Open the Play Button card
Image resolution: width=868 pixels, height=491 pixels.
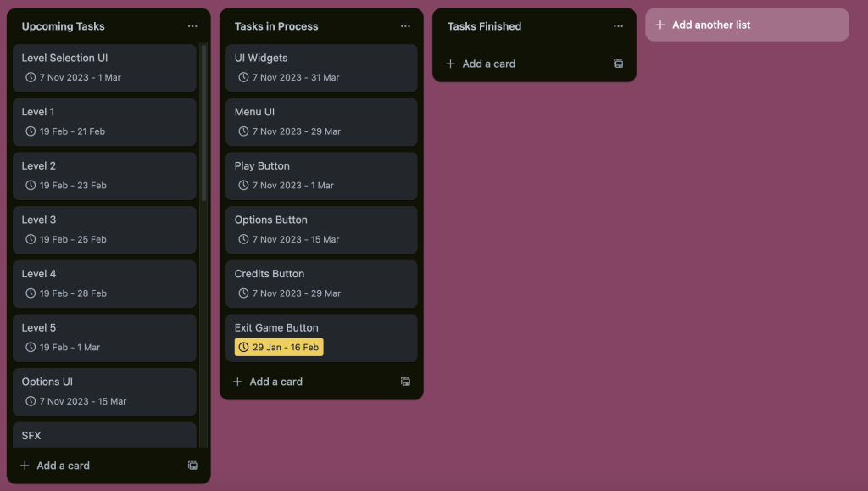[x=262, y=166]
